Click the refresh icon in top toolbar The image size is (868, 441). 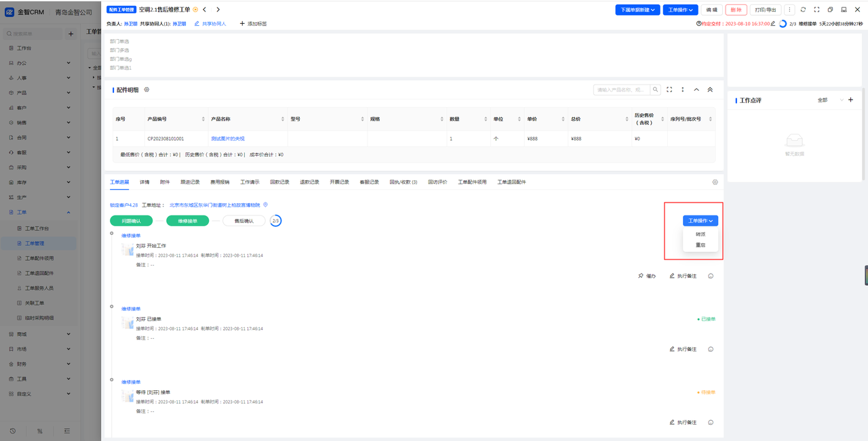click(x=803, y=9)
